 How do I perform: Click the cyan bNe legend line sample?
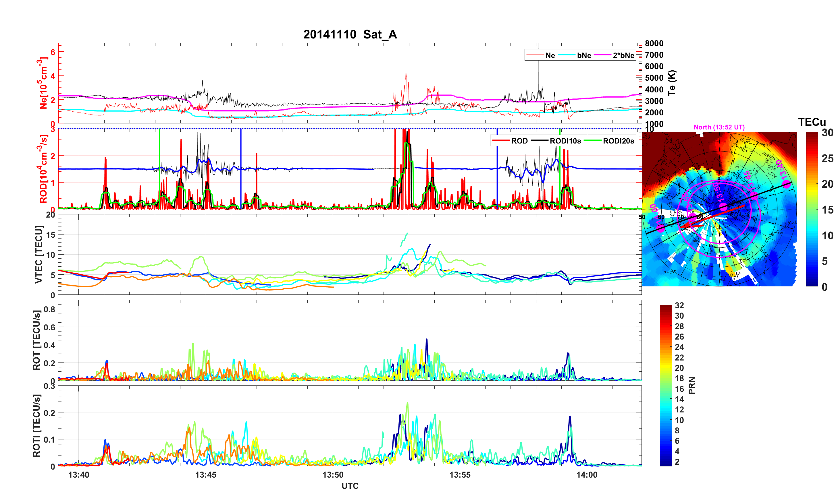[566, 55]
